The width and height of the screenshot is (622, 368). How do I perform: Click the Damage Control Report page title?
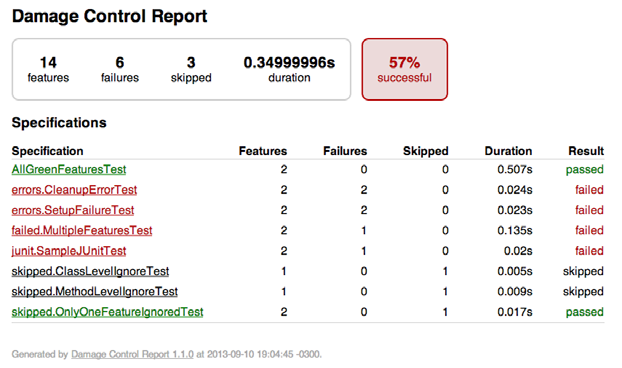109,17
